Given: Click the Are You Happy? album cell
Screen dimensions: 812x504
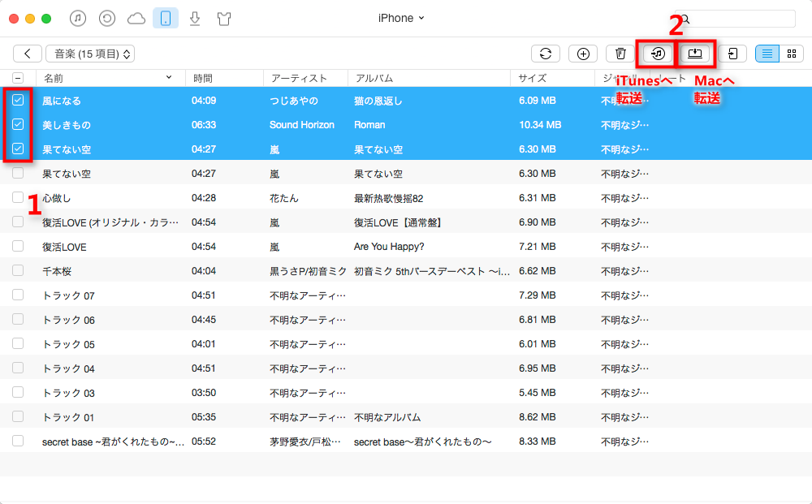Looking at the screenshot, I should point(389,247).
